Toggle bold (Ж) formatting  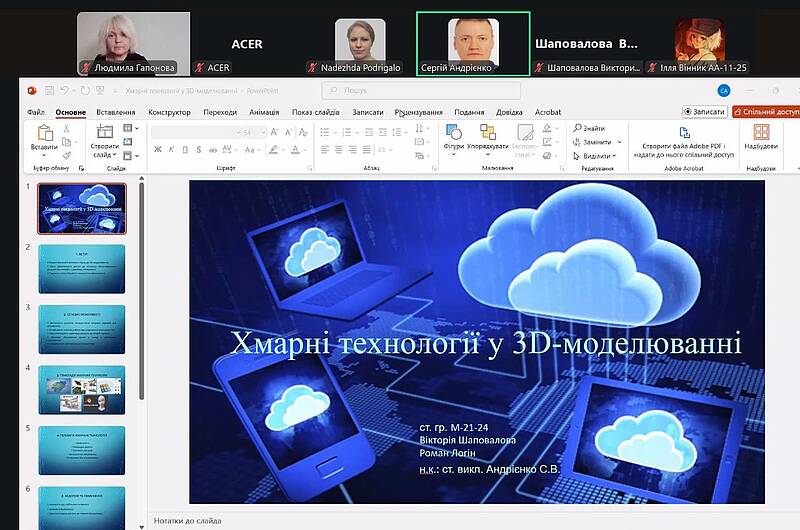158,150
